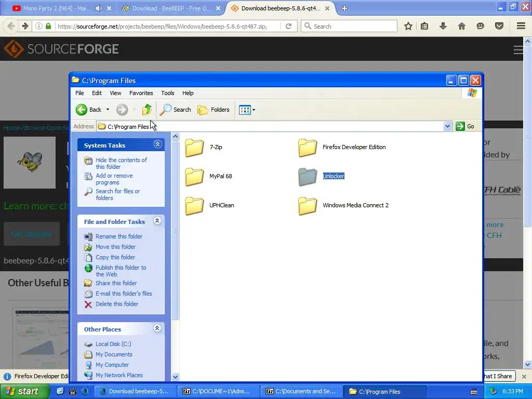This screenshot has width=532, height=399.
Task: Open the Tools menu
Action: (168, 93)
